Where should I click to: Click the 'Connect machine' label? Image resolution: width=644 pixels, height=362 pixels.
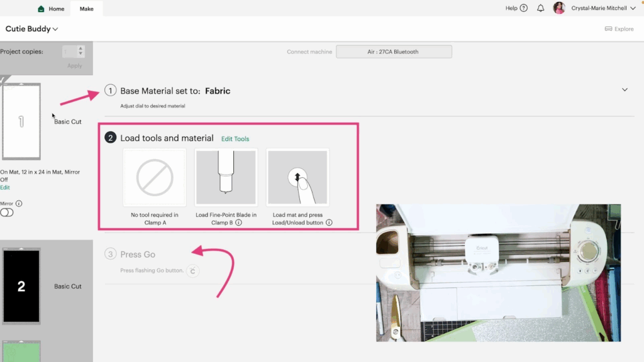click(309, 52)
